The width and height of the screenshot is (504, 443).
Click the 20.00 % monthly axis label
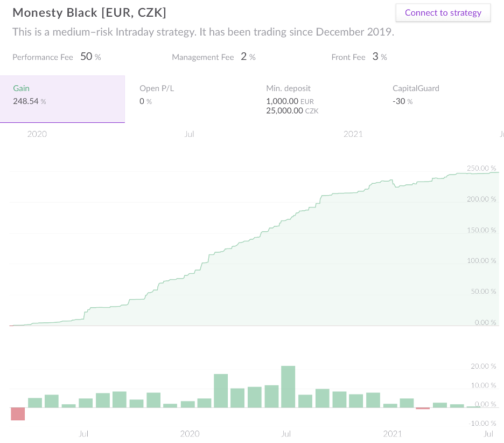484,366
